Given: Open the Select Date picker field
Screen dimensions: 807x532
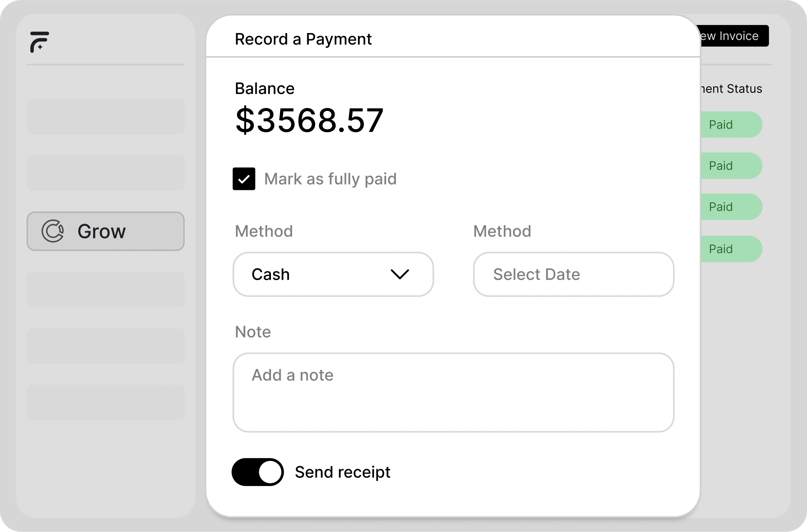Looking at the screenshot, I should click(573, 274).
